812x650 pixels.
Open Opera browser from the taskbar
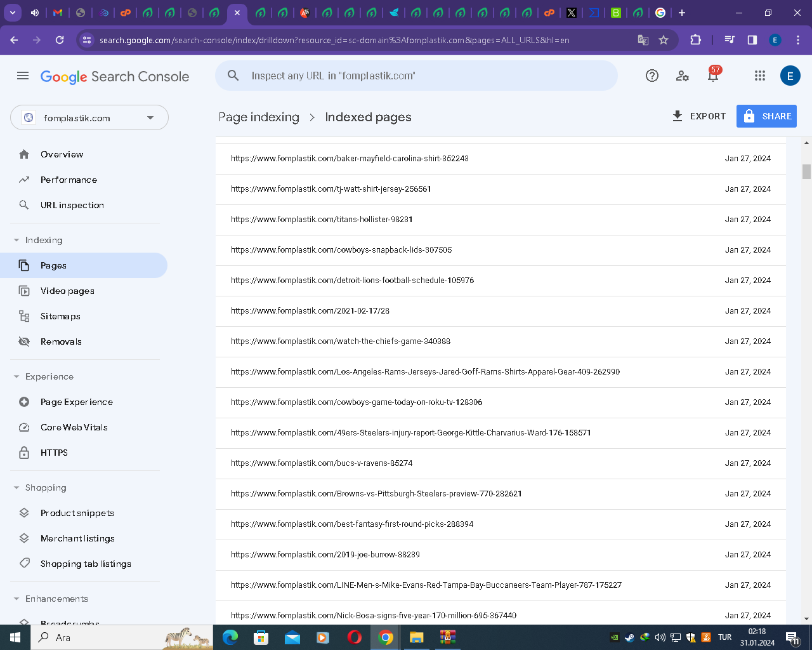(x=355, y=637)
